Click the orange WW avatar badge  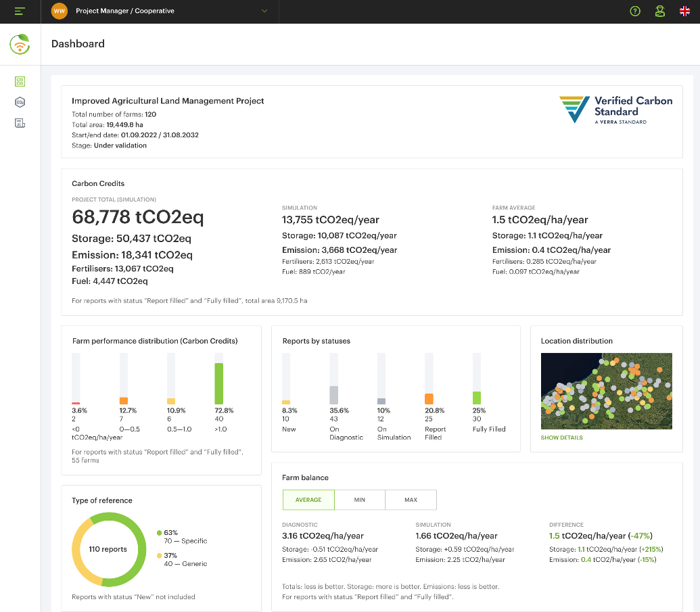pyautogui.click(x=60, y=11)
